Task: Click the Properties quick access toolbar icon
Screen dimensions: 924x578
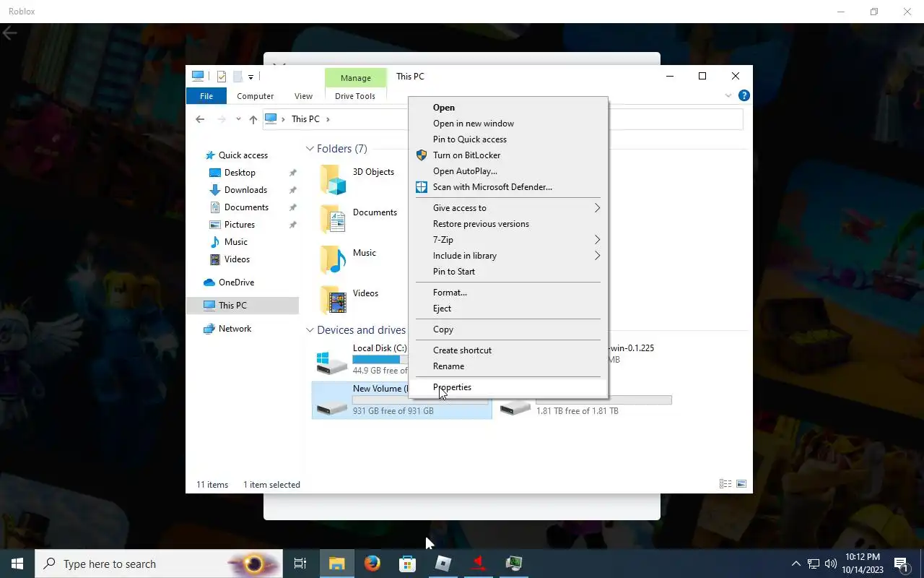Action: pos(222,77)
